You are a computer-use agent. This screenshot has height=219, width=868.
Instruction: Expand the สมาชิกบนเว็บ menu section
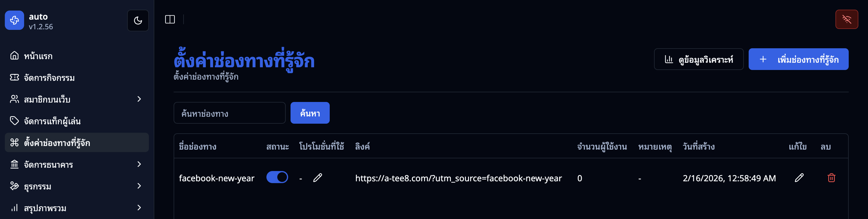(139, 99)
